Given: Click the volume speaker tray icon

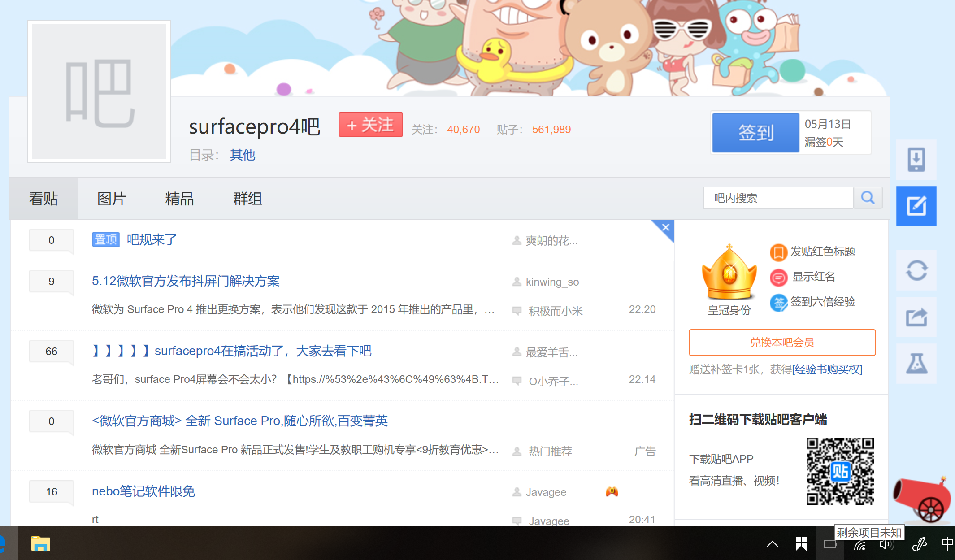Looking at the screenshot, I should [x=887, y=544].
